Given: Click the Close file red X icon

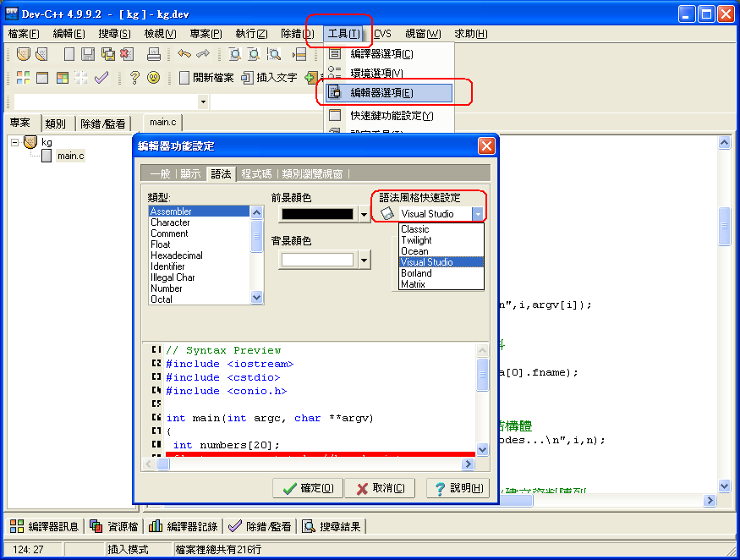Looking at the screenshot, I should click(x=127, y=54).
